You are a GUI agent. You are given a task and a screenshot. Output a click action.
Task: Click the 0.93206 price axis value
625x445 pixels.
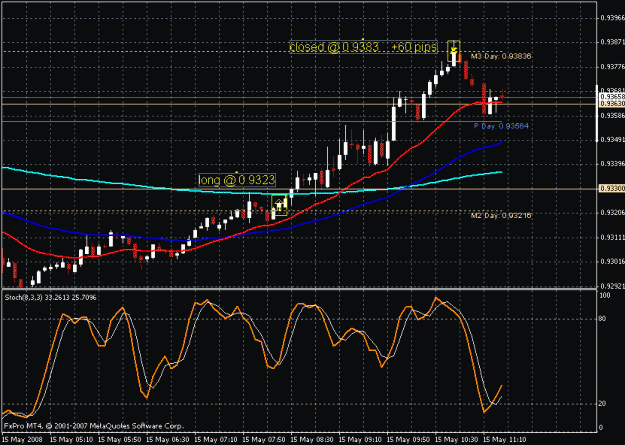[613, 213]
